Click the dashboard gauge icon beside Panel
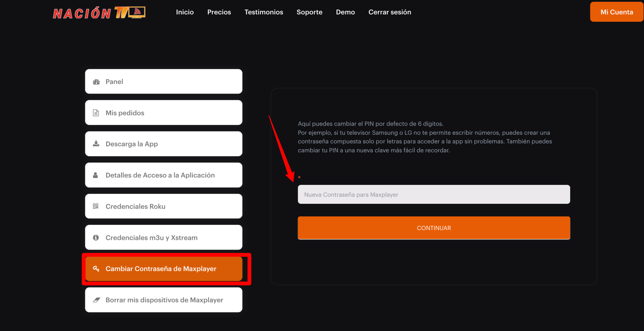The image size is (644, 331). pyautogui.click(x=96, y=82)
